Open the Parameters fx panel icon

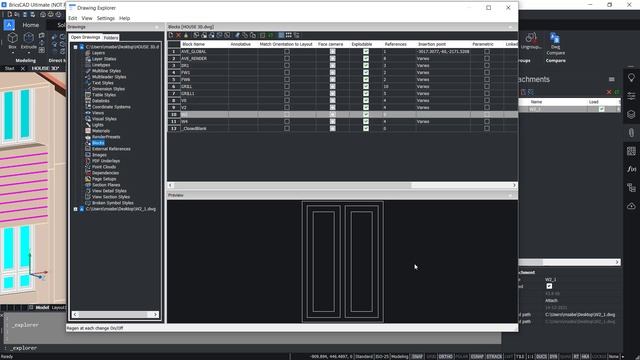[x=631, y=169]
